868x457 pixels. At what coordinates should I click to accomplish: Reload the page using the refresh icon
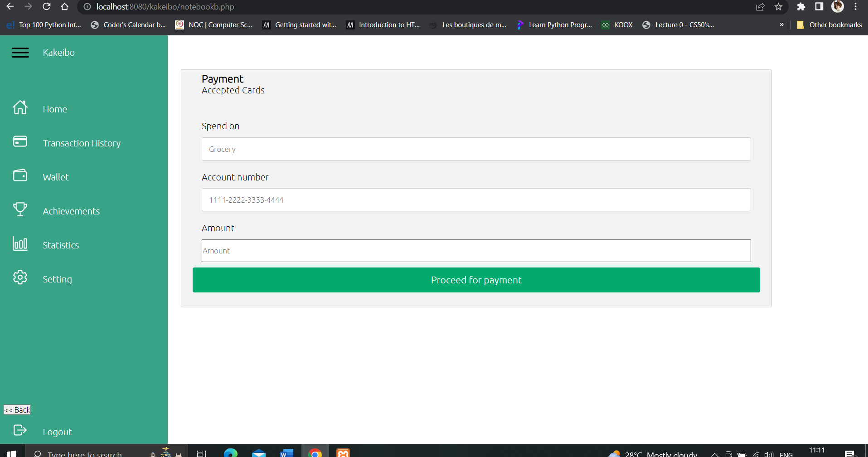46,7
